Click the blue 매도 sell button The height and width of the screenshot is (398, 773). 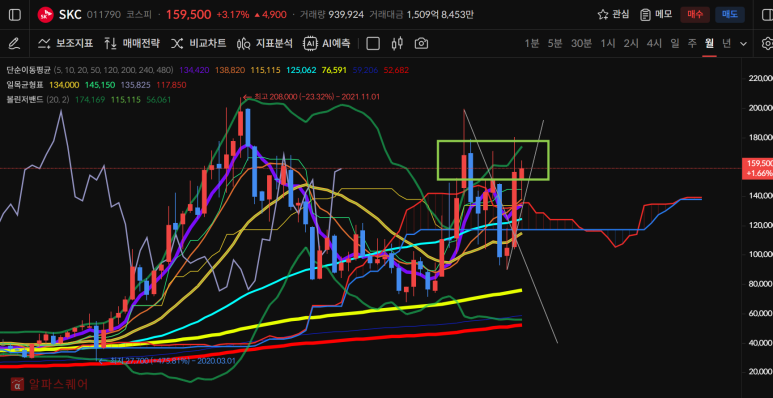coord(730,15)
